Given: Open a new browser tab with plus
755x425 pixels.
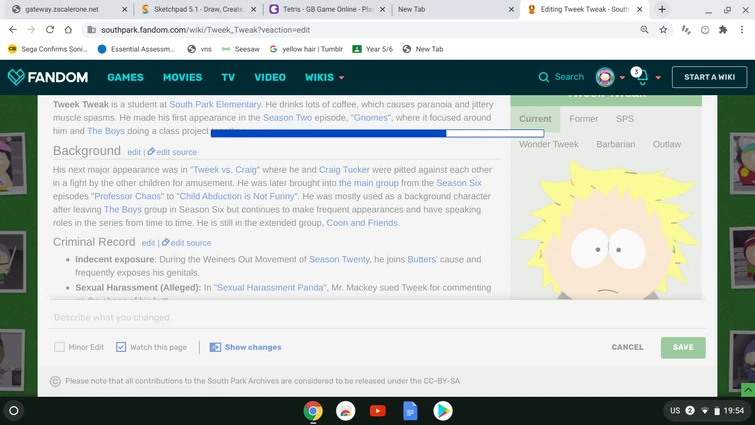Looking at the screenshot, I should (x=662, y=9).
